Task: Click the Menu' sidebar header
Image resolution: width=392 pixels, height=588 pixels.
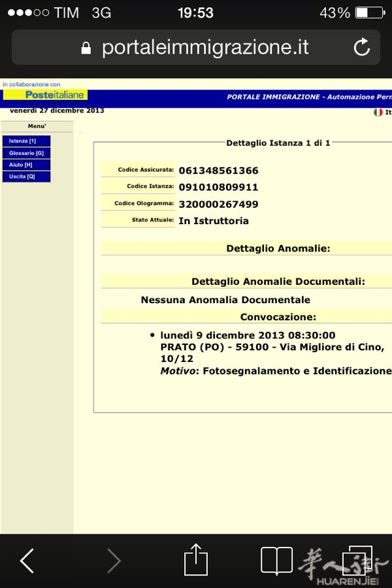Action: 37,126
